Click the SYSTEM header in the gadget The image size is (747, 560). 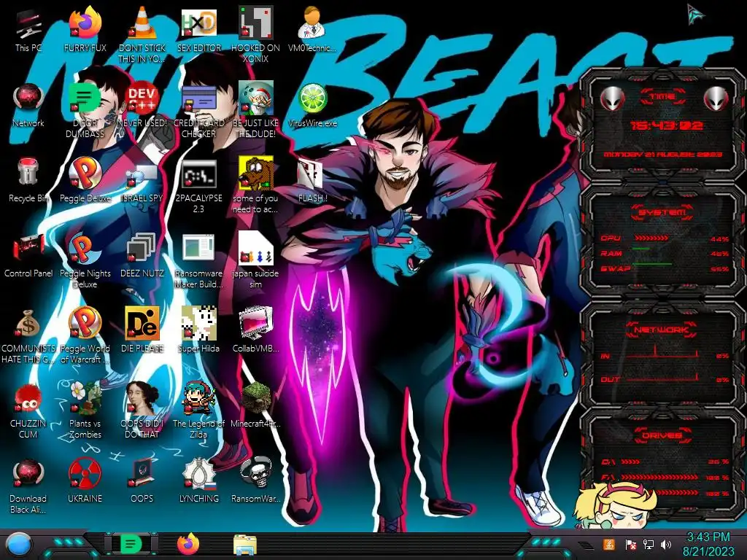[662, 212]
